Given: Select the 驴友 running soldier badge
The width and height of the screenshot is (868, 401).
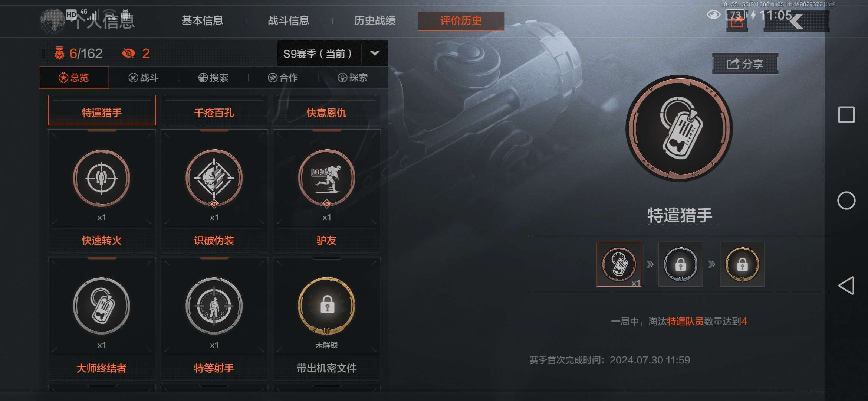Looking at the screenshot, I should point(326,178).
